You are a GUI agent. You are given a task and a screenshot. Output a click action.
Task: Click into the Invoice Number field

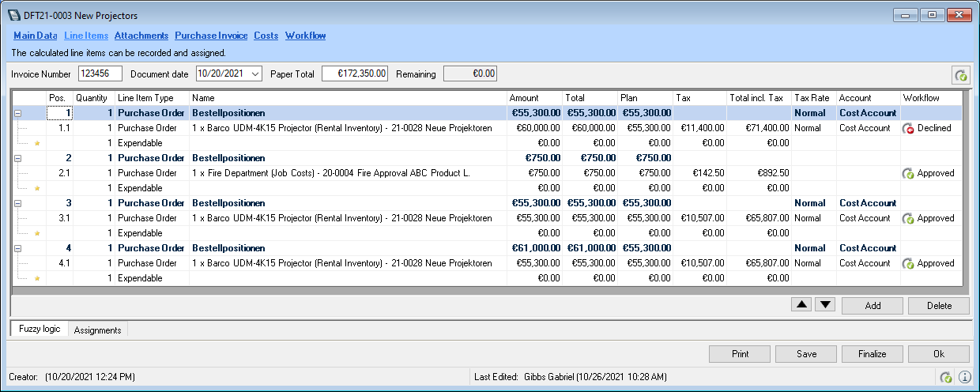[100, 73]
